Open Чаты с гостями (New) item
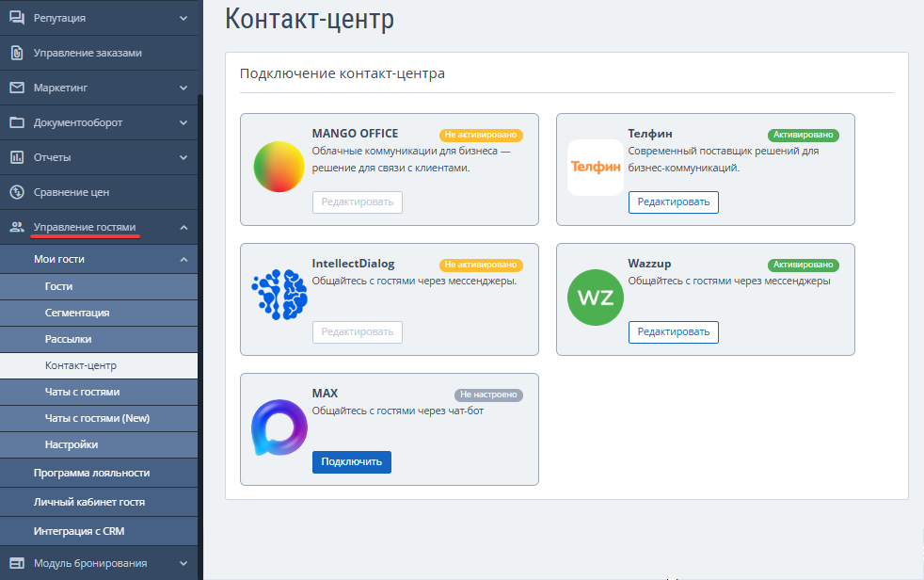The image size is (924, 580). click(x=99, y=418)
